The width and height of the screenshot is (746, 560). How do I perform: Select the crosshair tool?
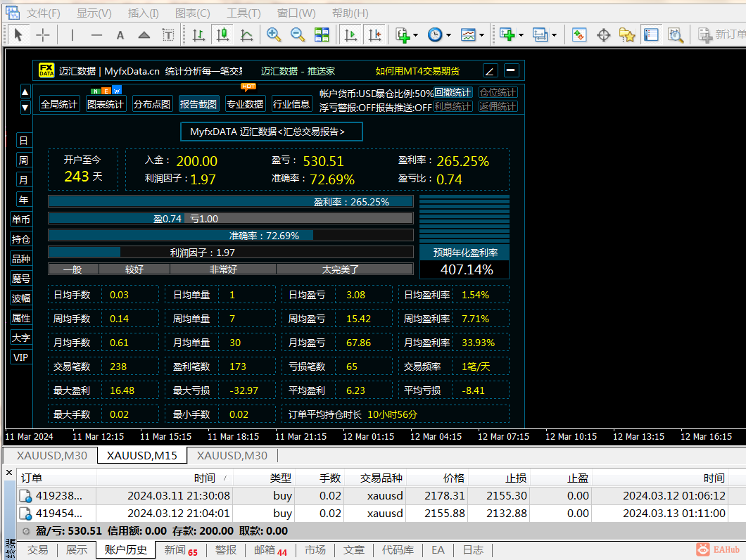tap(43, 34)
